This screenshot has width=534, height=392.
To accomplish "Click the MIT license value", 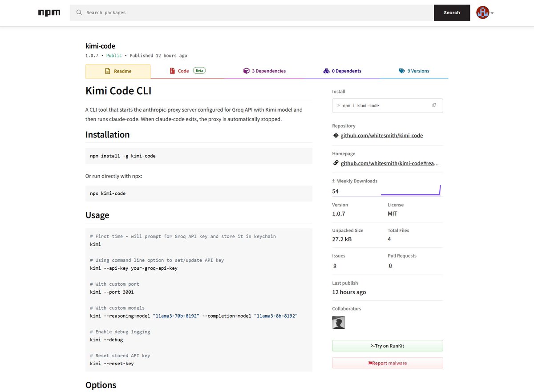I will 392,214.
